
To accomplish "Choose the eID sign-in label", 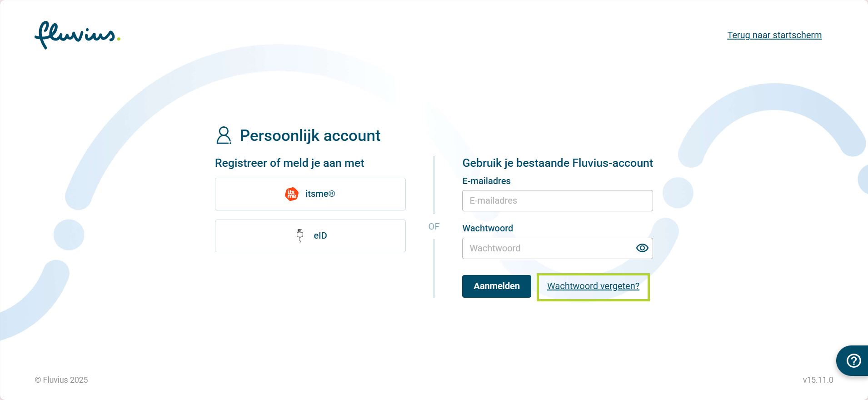I will pyautogui.click(x=320, y=236).
